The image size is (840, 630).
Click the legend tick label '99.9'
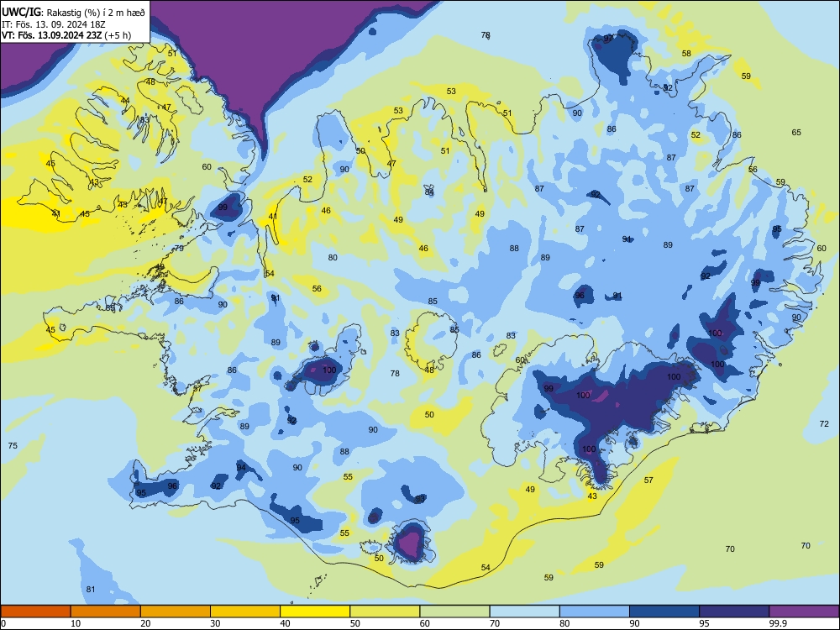[x=777, y=623]
